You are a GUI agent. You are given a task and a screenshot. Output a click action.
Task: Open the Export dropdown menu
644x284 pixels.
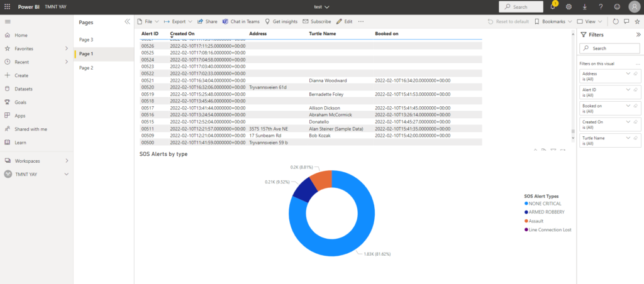178,21
